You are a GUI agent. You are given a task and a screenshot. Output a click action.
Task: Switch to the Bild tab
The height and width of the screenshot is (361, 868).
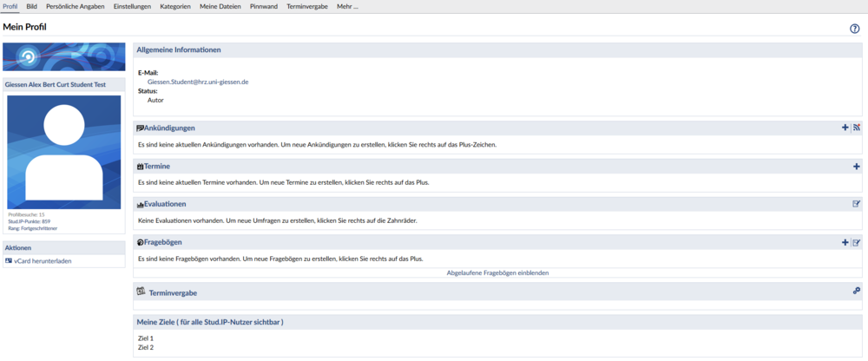(x=31, y=6)
